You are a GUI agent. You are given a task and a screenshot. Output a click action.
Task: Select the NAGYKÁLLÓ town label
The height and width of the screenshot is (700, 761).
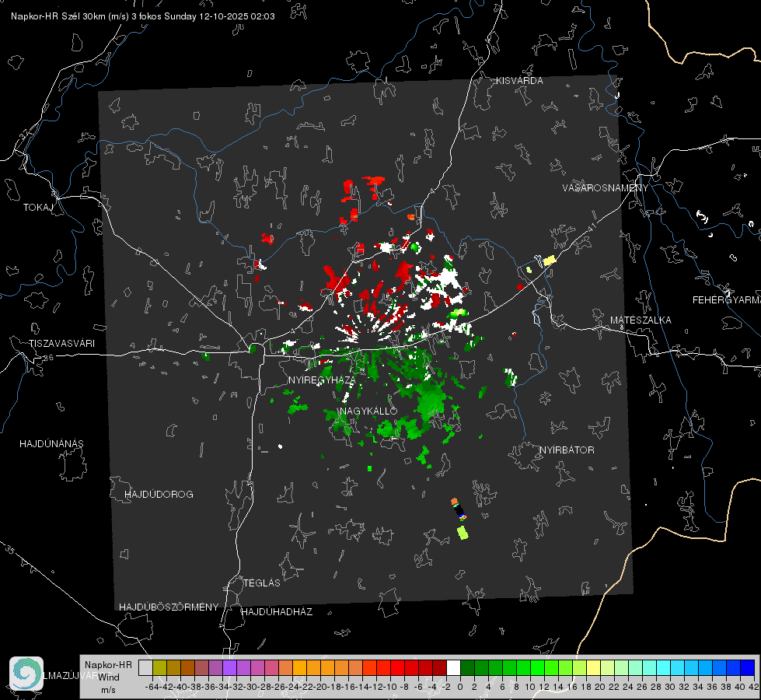[368, 411]
